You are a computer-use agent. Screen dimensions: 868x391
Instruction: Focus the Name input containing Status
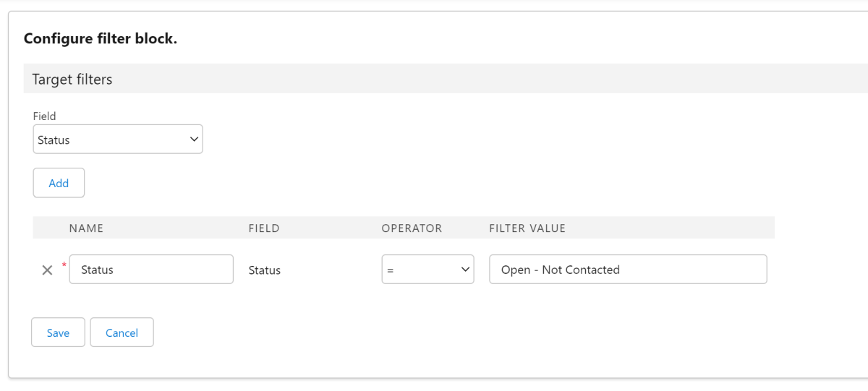(x=151, y=270)
